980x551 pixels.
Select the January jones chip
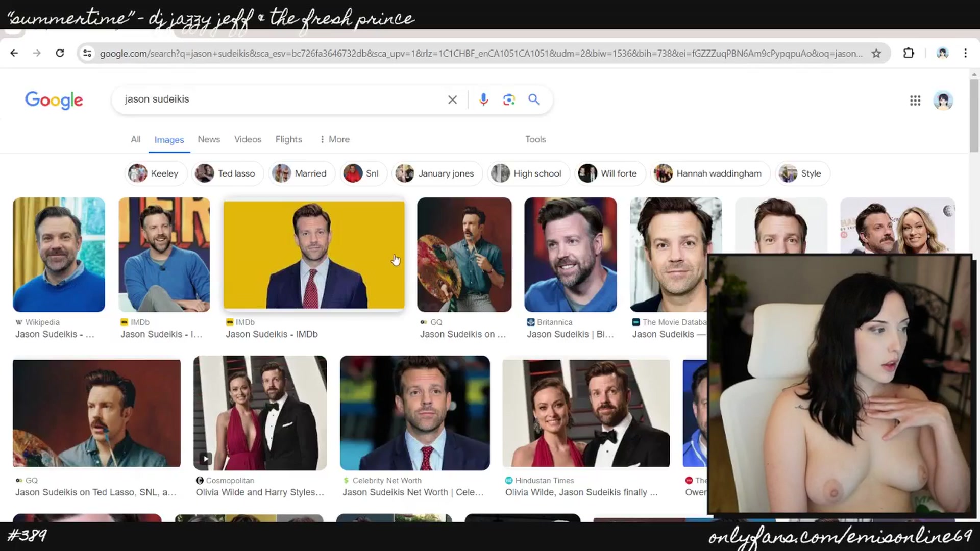(x=436, y=173)
